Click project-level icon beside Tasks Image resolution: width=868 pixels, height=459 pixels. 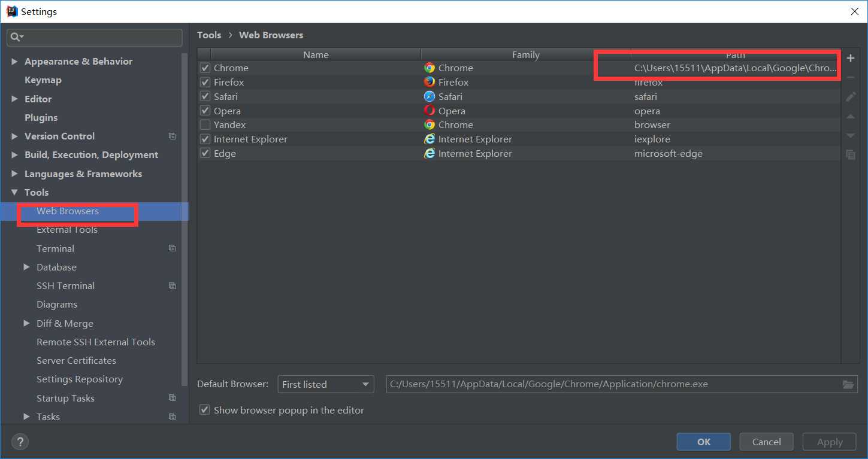(x=173, y=417)
